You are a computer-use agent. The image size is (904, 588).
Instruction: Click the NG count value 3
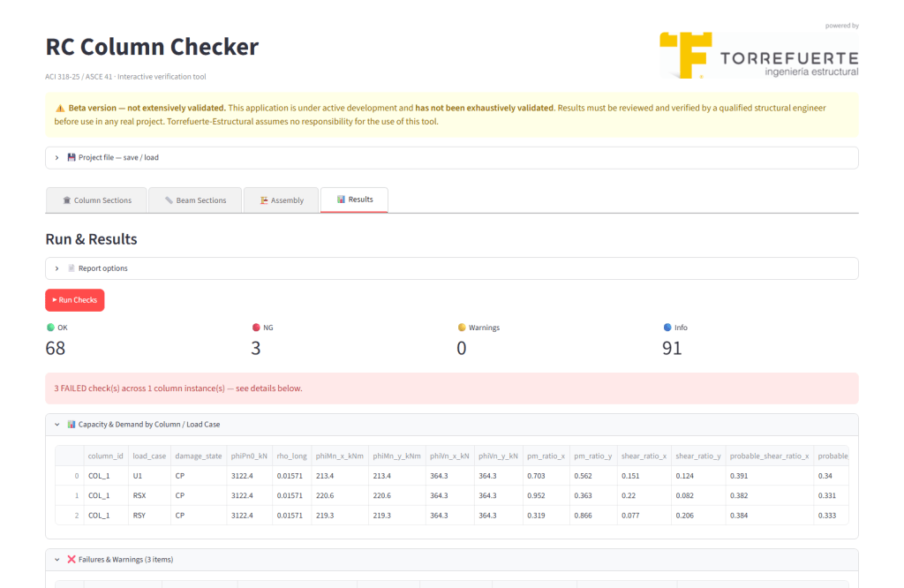click(x=256, y=348)
